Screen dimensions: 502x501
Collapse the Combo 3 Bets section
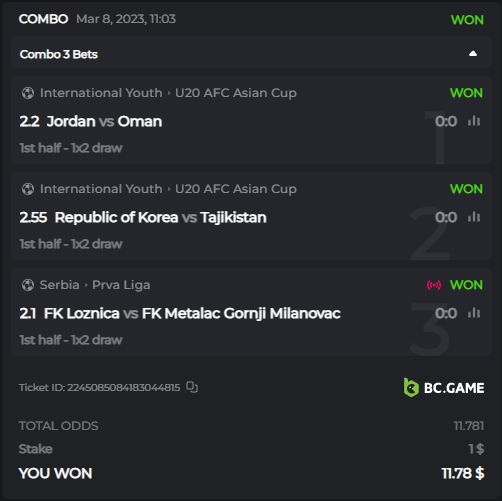[x=473, y=54]
